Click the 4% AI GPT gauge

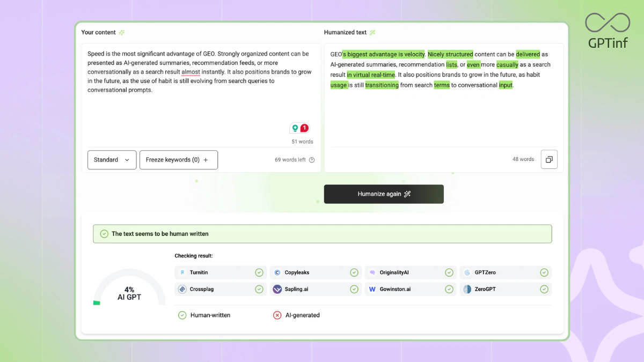pos(129,292)
